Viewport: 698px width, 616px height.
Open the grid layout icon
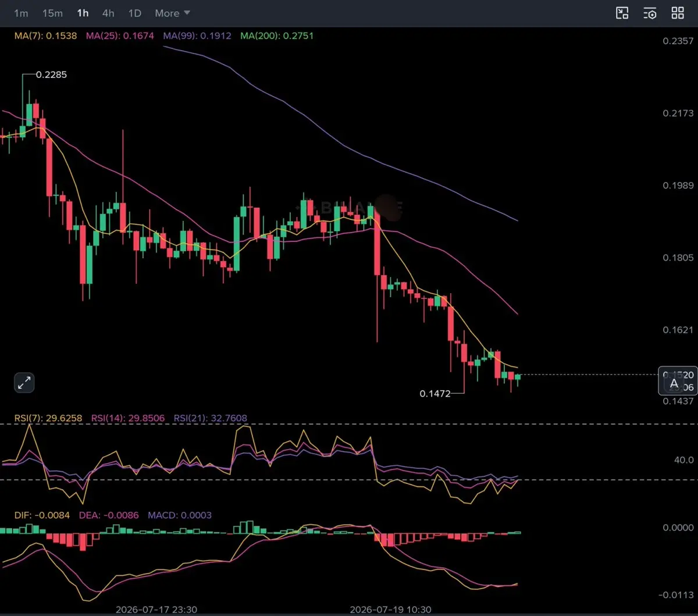(x=678, y=13)
